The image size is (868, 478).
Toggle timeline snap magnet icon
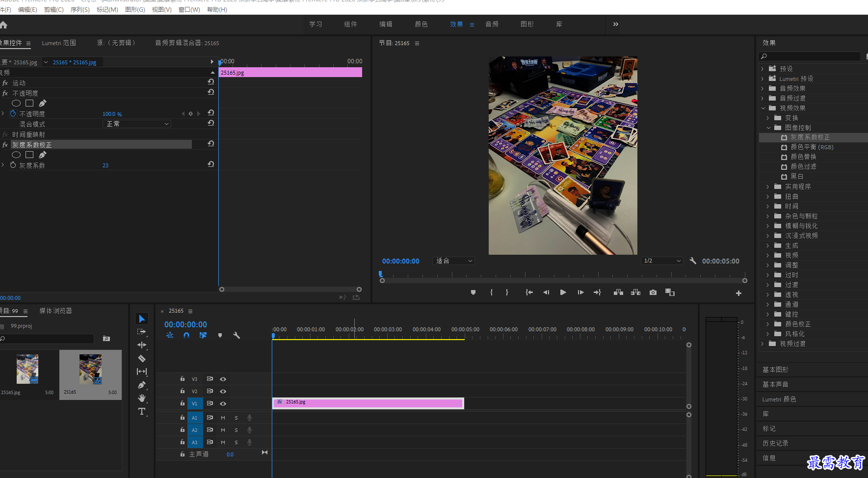click(186, 336)
